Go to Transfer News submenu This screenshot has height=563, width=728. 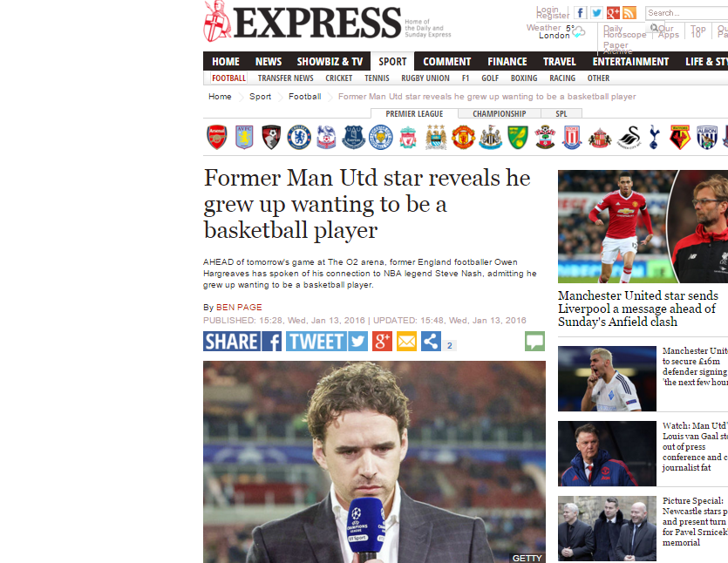286,78
